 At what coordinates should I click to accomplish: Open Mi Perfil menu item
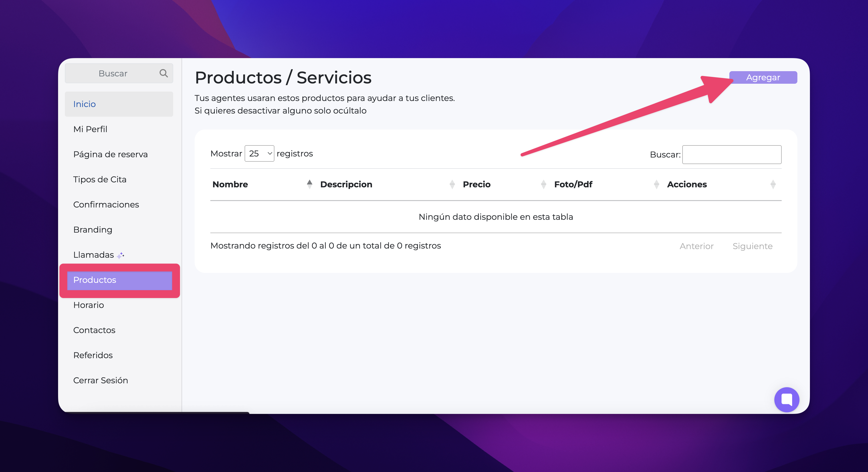point(119,129)
